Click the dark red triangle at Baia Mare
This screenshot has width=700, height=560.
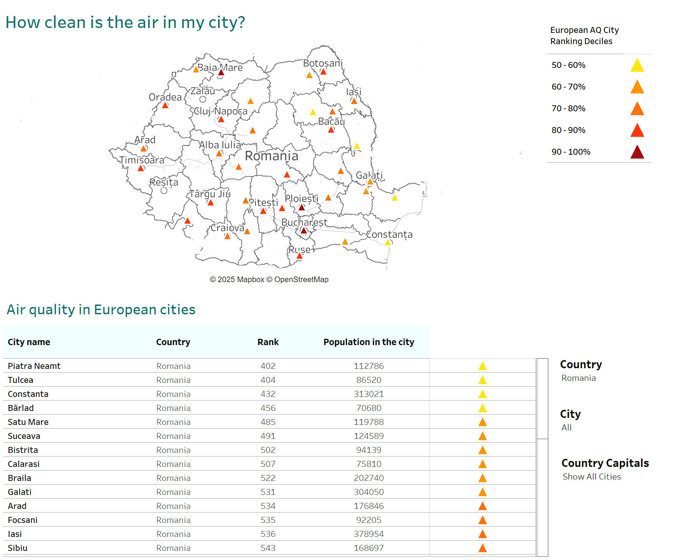[x=222, y=72]
